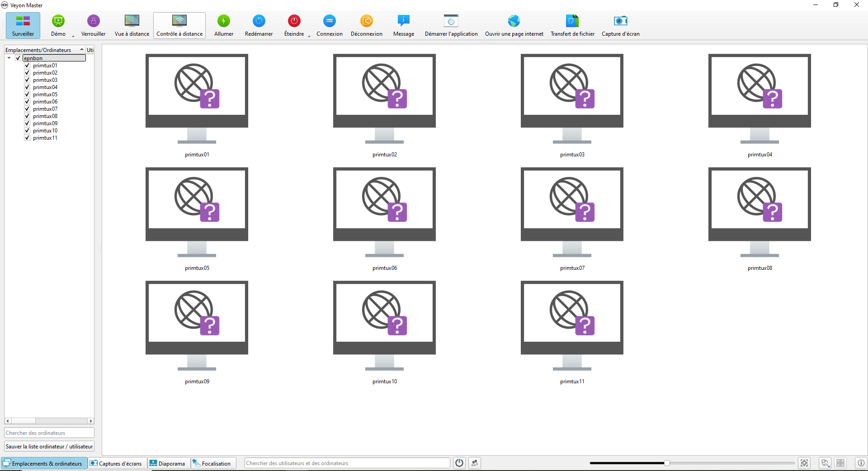Sort by the Emplacements/Ordinateurs column header

click(44, 50)
